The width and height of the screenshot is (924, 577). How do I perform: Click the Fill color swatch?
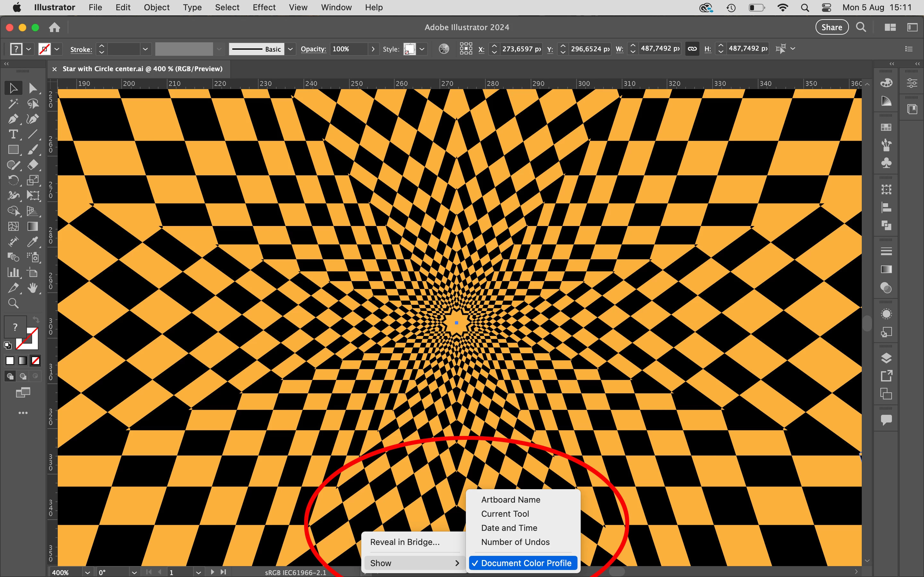tap(15, 327)
